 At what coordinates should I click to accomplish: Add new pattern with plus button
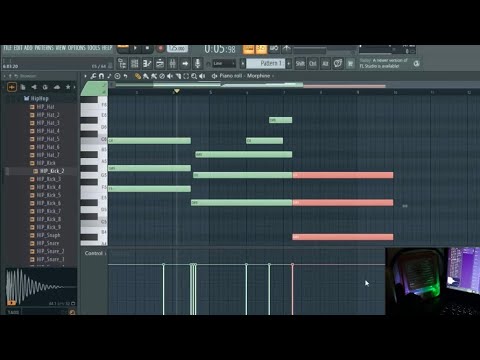[289, 63]
